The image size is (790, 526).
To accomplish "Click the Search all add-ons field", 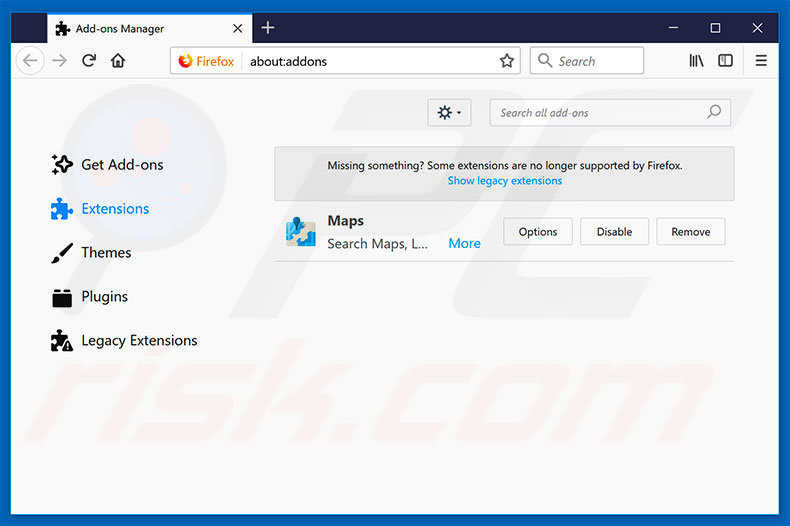I will point(600,113).
